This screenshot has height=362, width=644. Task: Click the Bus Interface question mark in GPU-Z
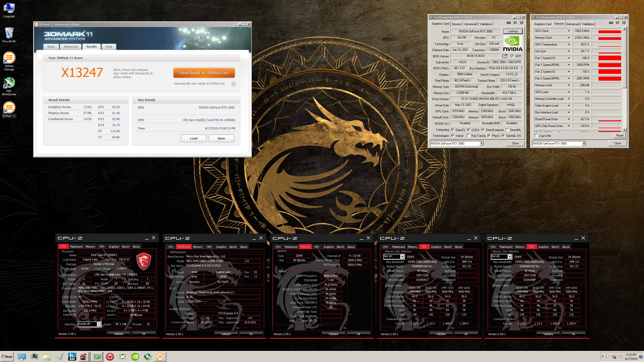(521, 68)
